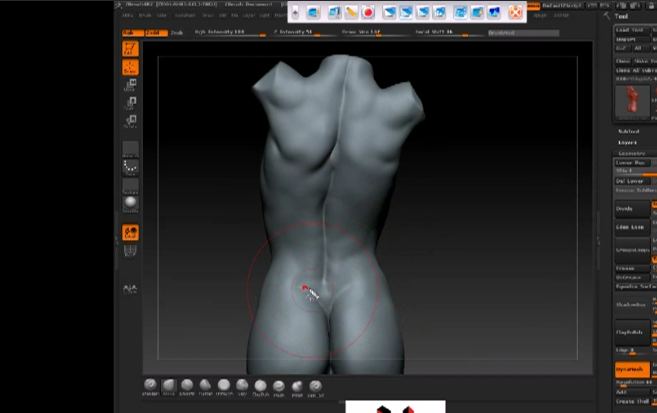Toggle the orange Local symmetry button
This screenshot has width=657, height=413.
point(130,232)
